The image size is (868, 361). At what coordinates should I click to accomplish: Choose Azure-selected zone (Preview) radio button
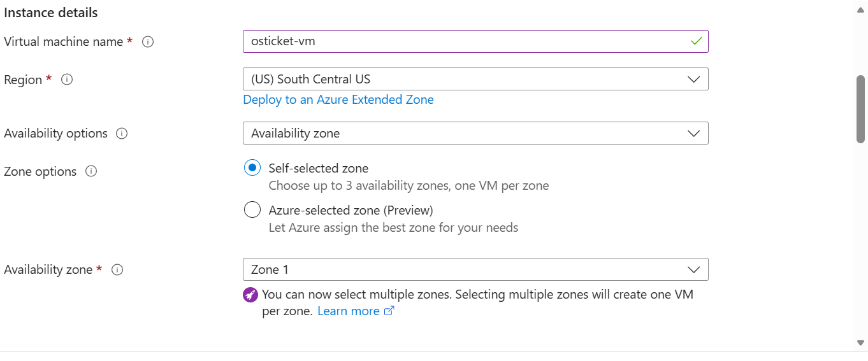coord(252,210)
